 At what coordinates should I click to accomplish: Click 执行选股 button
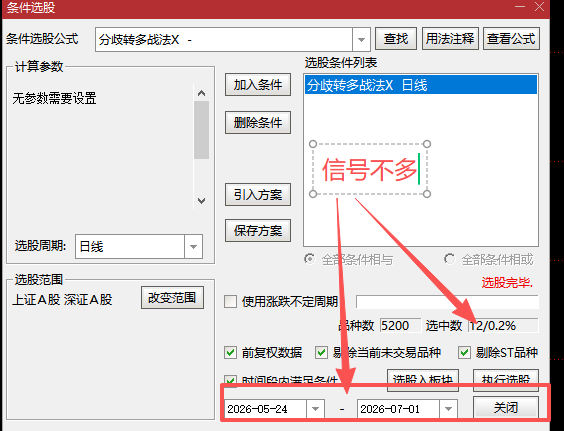coord(506,380)
